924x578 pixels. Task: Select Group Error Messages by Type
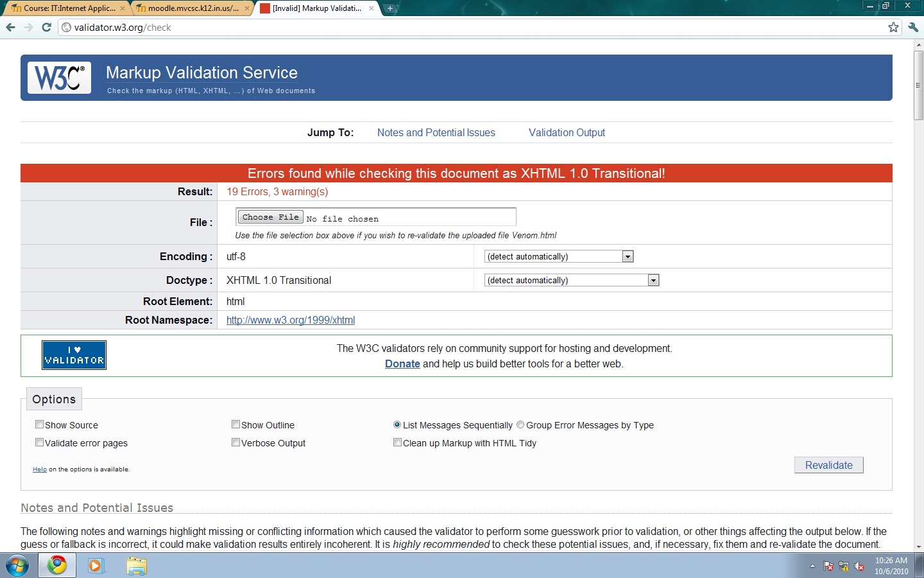520,425
